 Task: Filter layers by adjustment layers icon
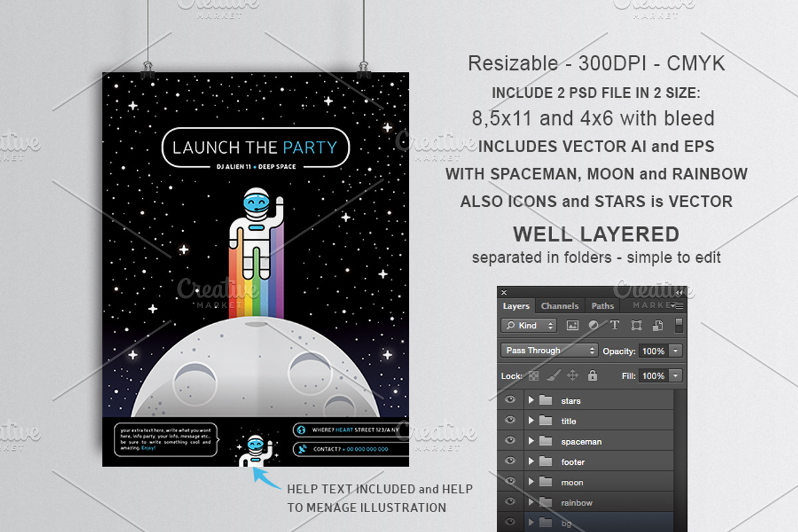click(x=593, y=325)
